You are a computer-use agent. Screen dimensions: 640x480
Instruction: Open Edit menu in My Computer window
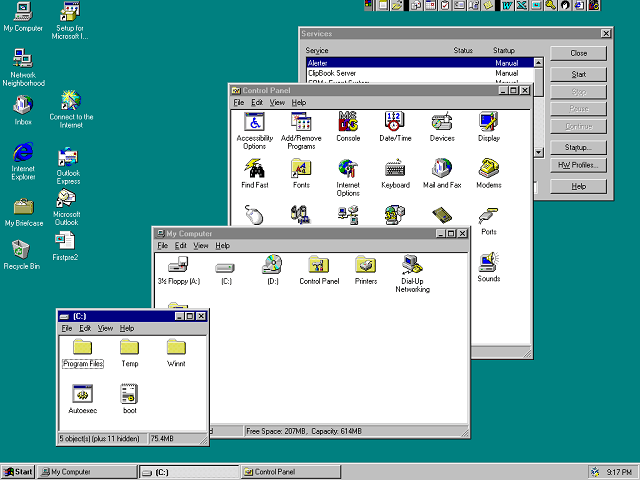coord(180,246)
